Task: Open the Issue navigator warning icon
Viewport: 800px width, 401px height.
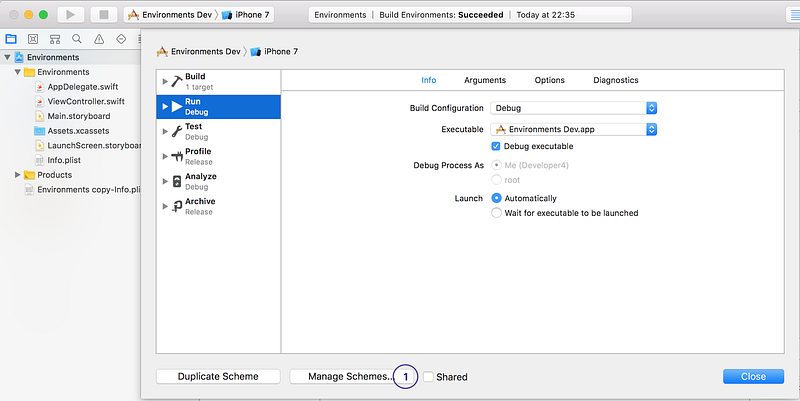Action: [x=99, y=39]
